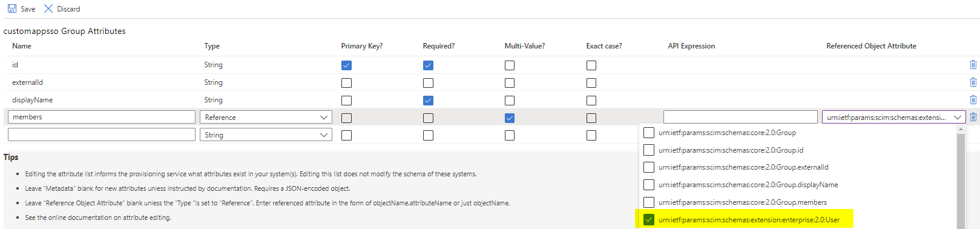The height and width of the screenshot is (229, 980).
Task: Click the Discard X icon
Action: 48,8
